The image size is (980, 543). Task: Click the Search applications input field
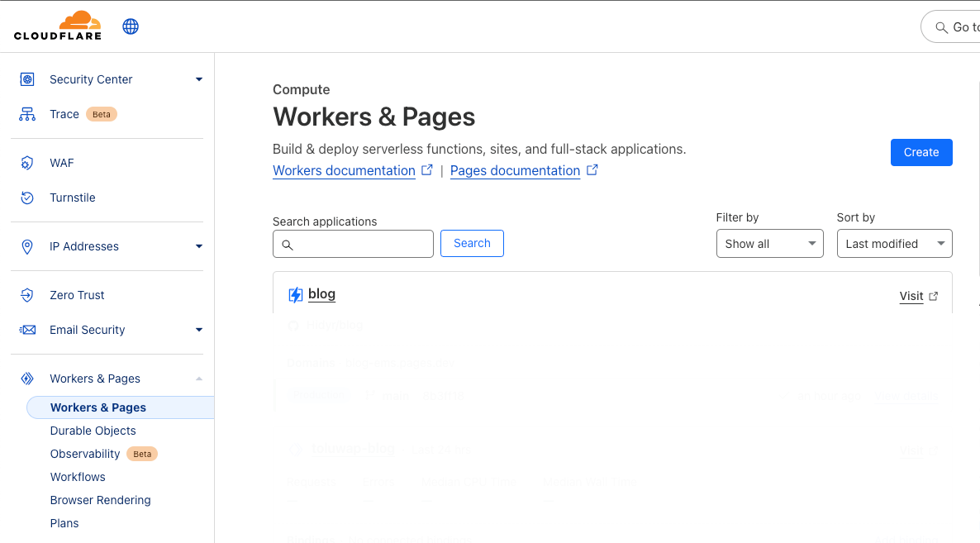point(353,243)
